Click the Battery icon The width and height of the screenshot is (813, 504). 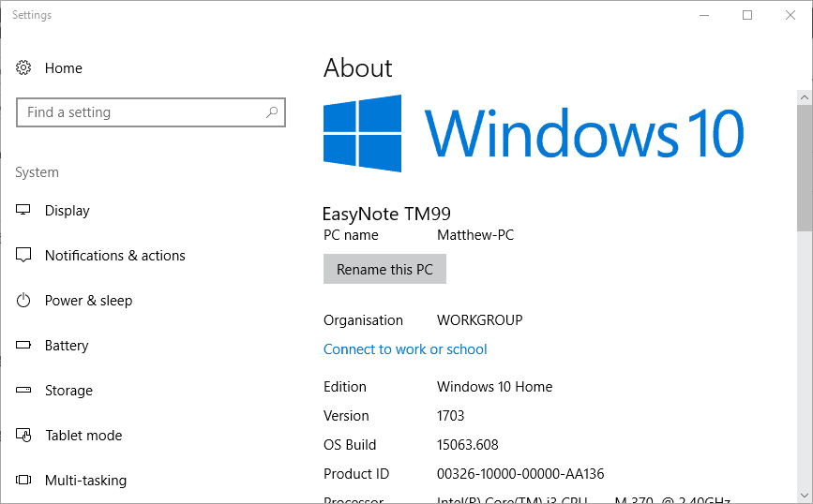click(x=24, y=346)
